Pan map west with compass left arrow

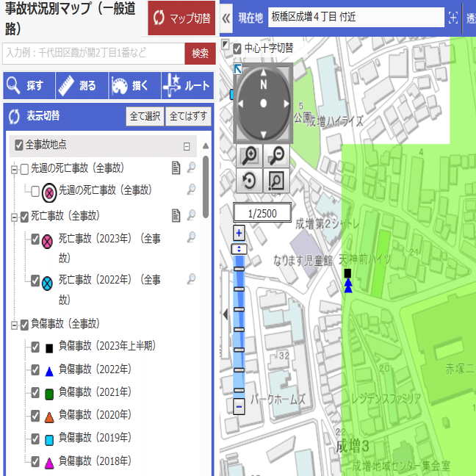[x=240, y=104]
